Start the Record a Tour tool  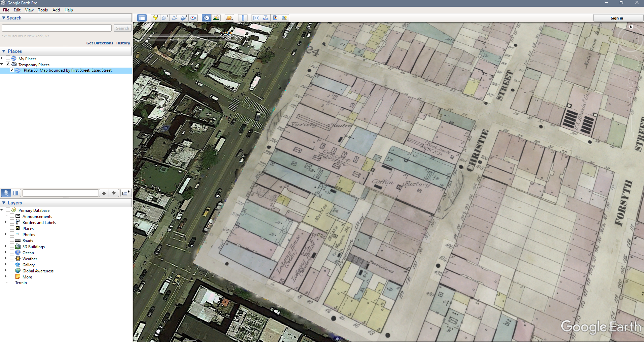(193, 18)
